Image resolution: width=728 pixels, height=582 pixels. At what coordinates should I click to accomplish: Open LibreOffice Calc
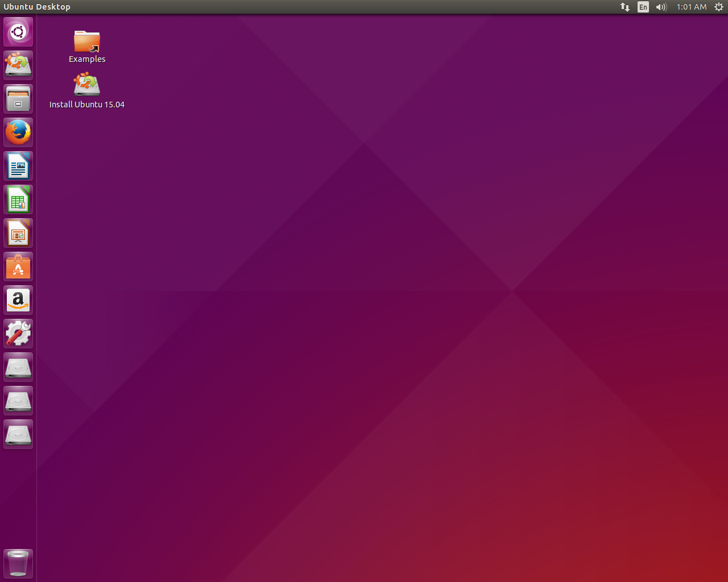(x=18, y=199)
